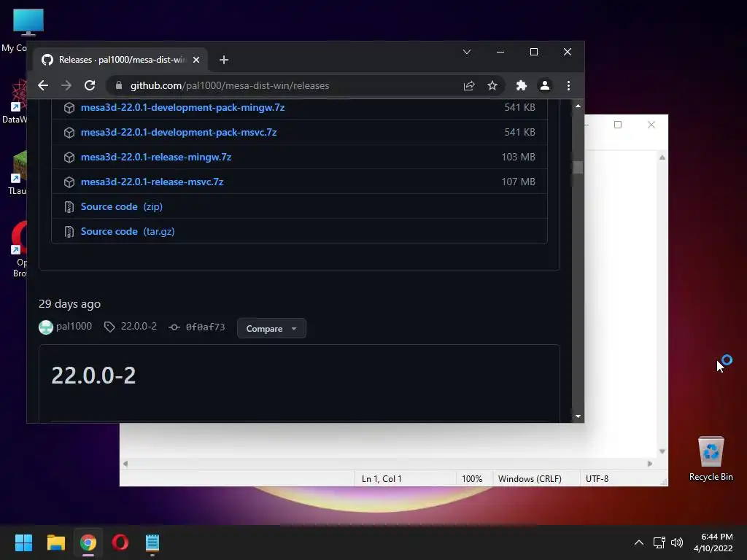Viewport: 747px width, 560px height.
Task: Select the Recycle Bin desktop icon
Action: click(x=711, y=458)
